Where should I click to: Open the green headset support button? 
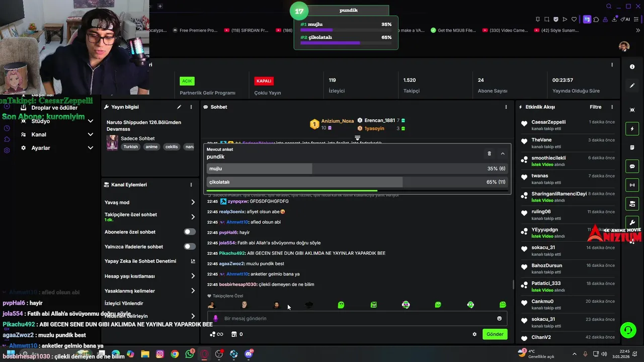[x=628, y=330]
